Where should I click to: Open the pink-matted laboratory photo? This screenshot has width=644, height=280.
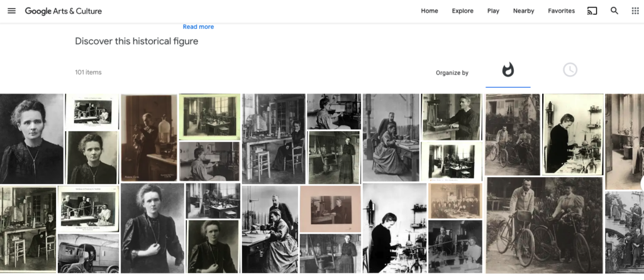330,208
